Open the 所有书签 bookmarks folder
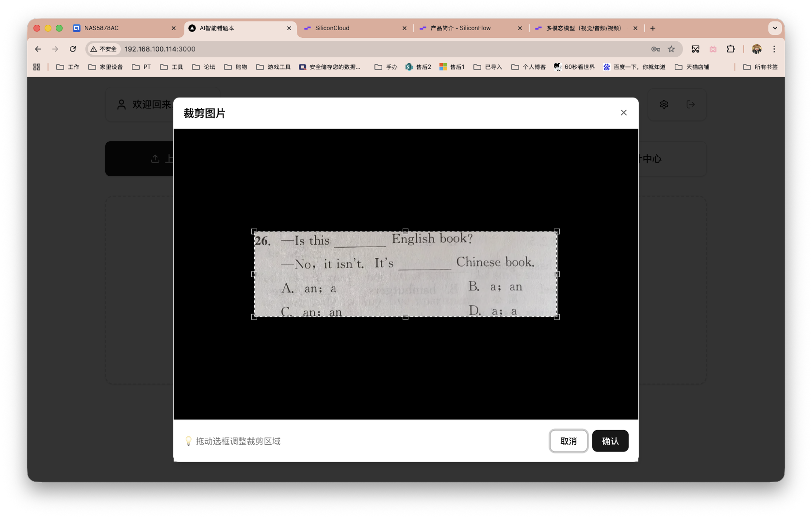This screenshot has height=518, width=812. (x=761, y=67)
